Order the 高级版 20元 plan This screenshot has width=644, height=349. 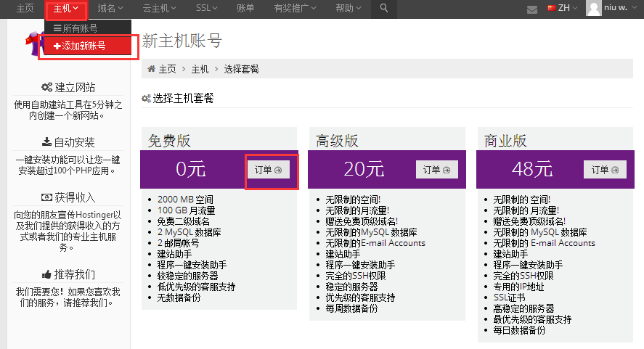click(437, 170)
